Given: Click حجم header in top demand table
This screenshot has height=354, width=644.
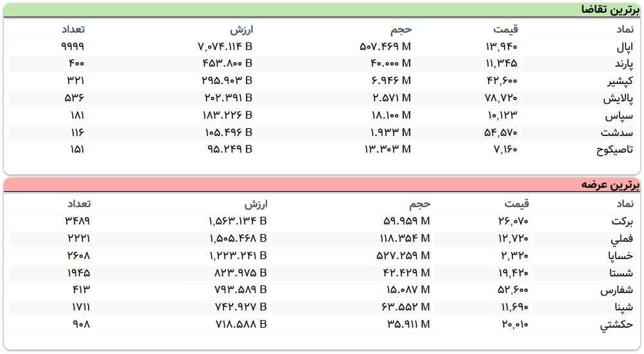Looking at the screenshot, I should click(401, 29).
